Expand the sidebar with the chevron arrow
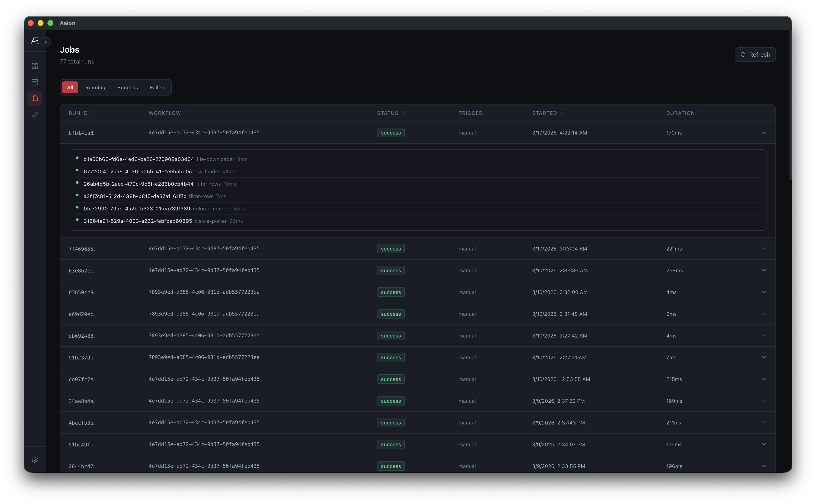The image size is (816, 504). (46, 42)
